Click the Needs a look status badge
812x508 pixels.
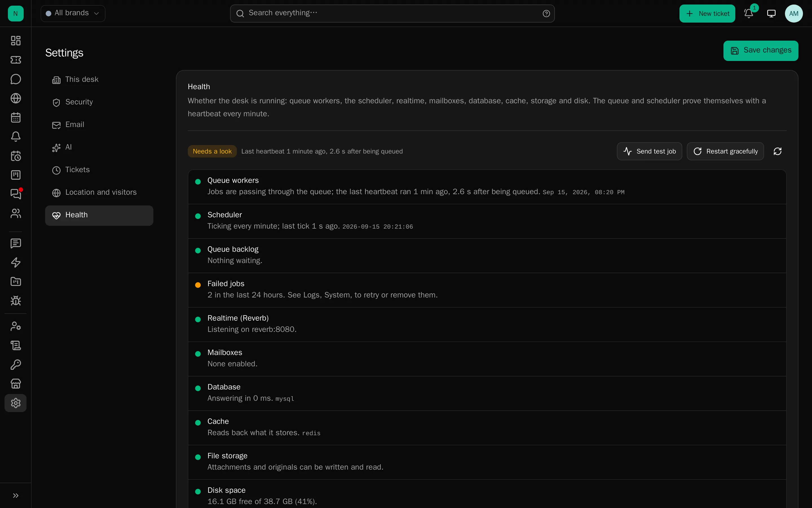(212, 152)
